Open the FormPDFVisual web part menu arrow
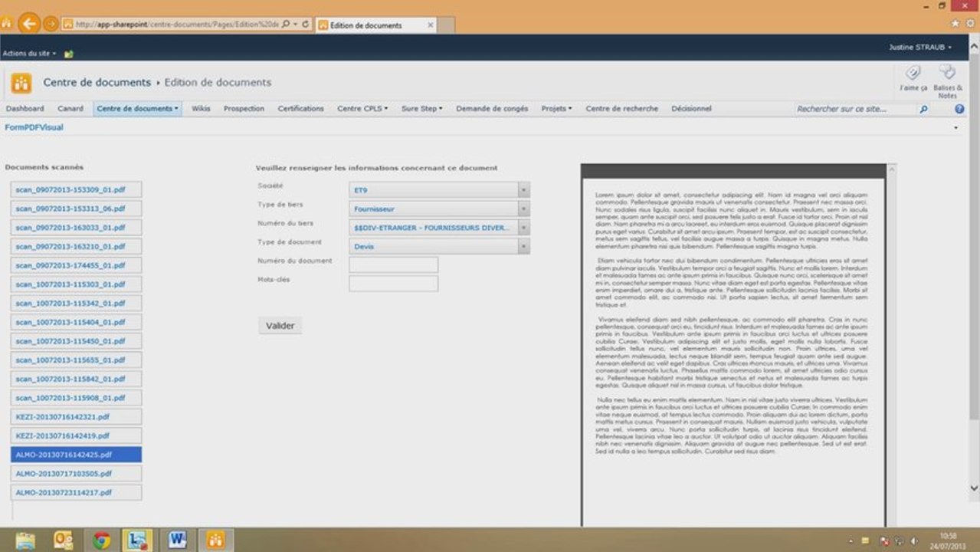The height and width of the screenshot is (552, 980). click(x=955, y=128)
